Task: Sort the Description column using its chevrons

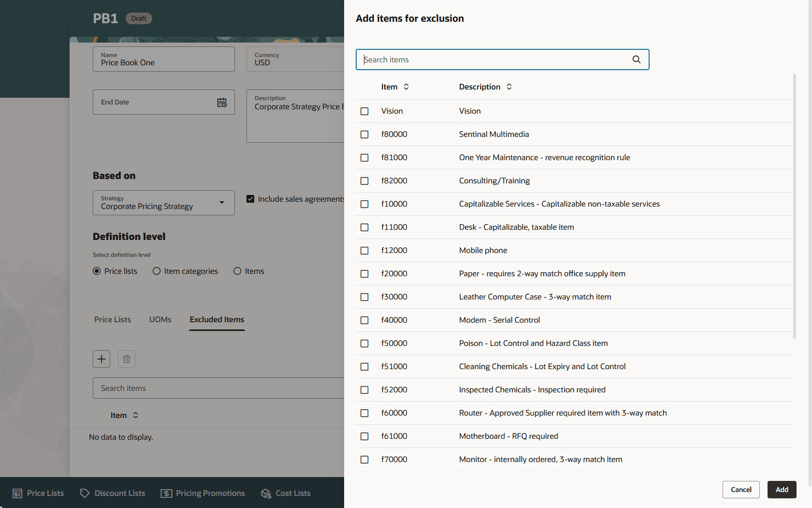Action: 509,86
